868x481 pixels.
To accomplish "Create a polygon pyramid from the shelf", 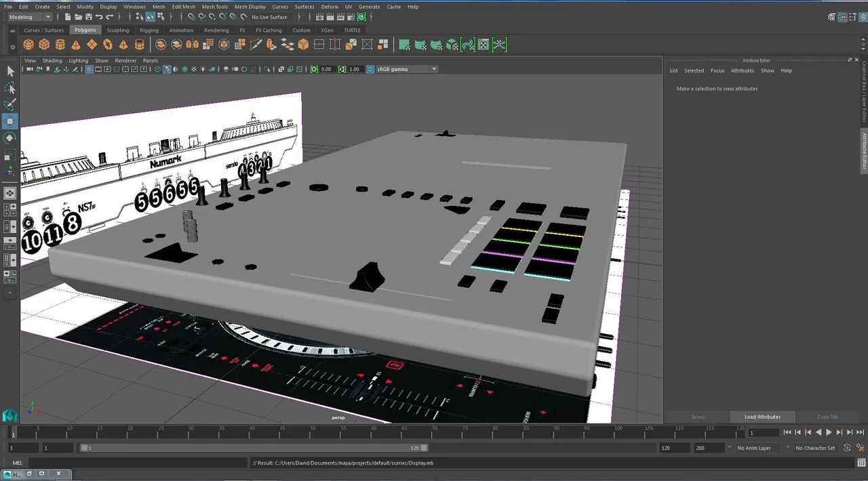I will tap(123, 45).
